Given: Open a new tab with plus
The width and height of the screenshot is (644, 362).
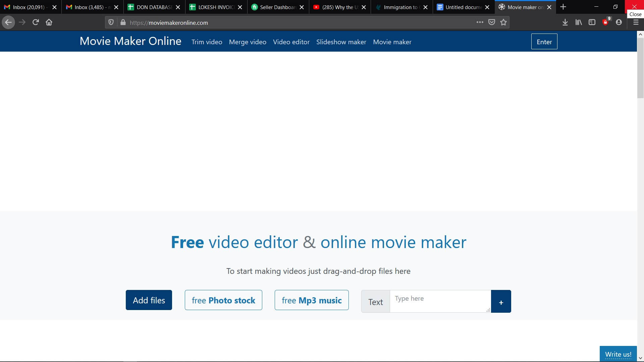Looking at the screenshot, I should [x=563, y=7].
